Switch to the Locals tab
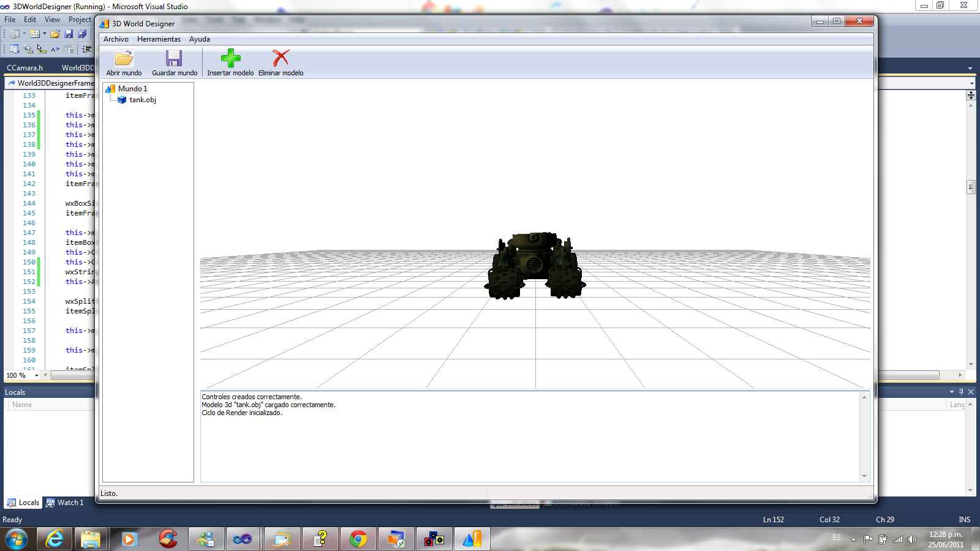 tap(23, 503)
